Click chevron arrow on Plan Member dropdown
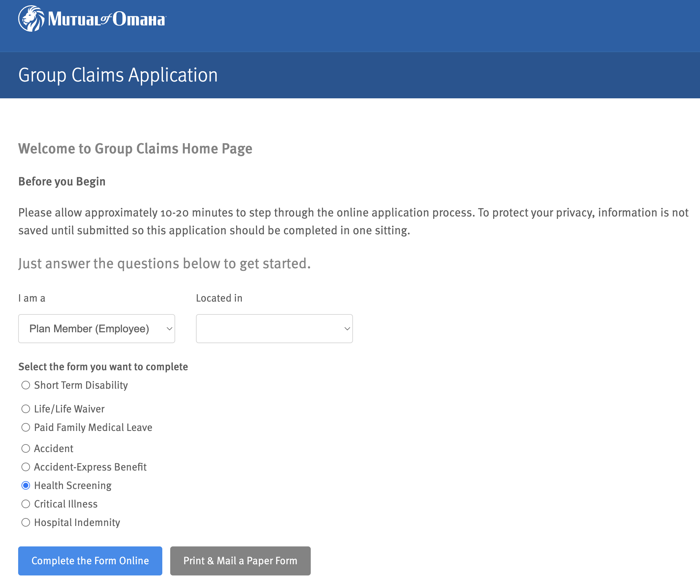This screenshot has height=588, width=700. pos(169,329)
